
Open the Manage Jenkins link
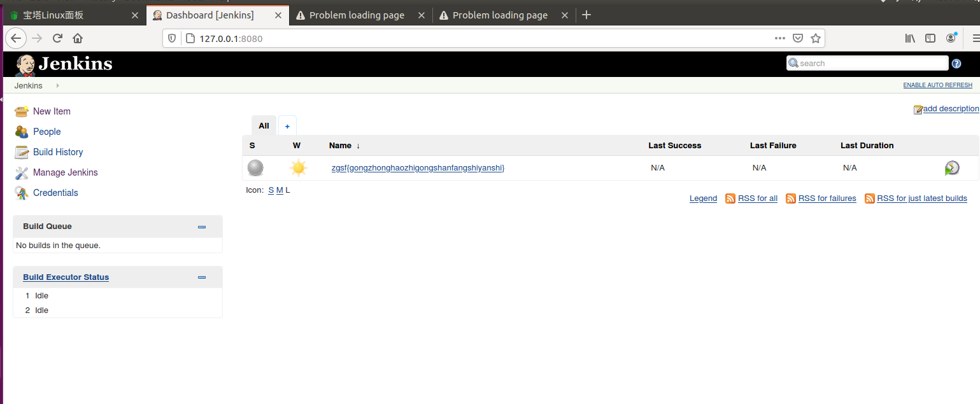(66, 172)
